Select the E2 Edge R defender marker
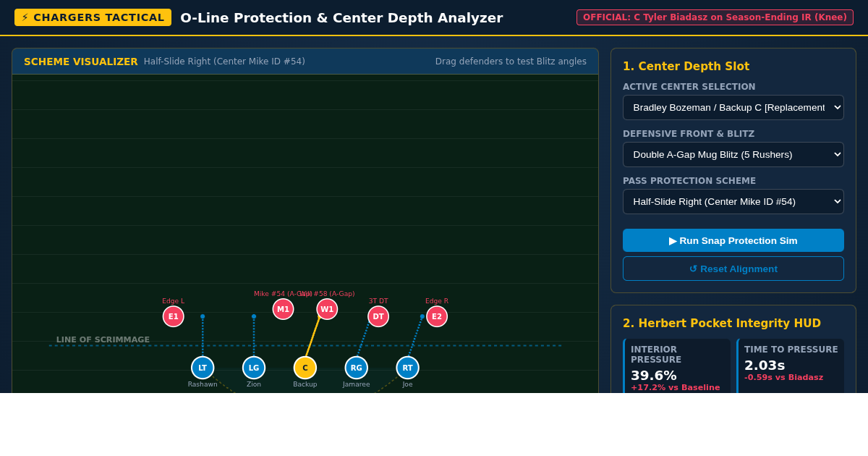Image resolution: width=868 pixels, height=456 pixels. tap(437, 316)
